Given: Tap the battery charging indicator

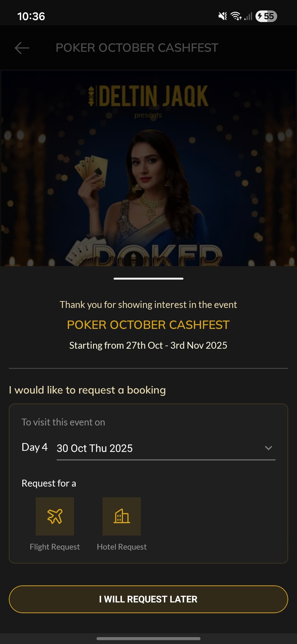Looking at the screenshot, I should click(x=266, y=16).
